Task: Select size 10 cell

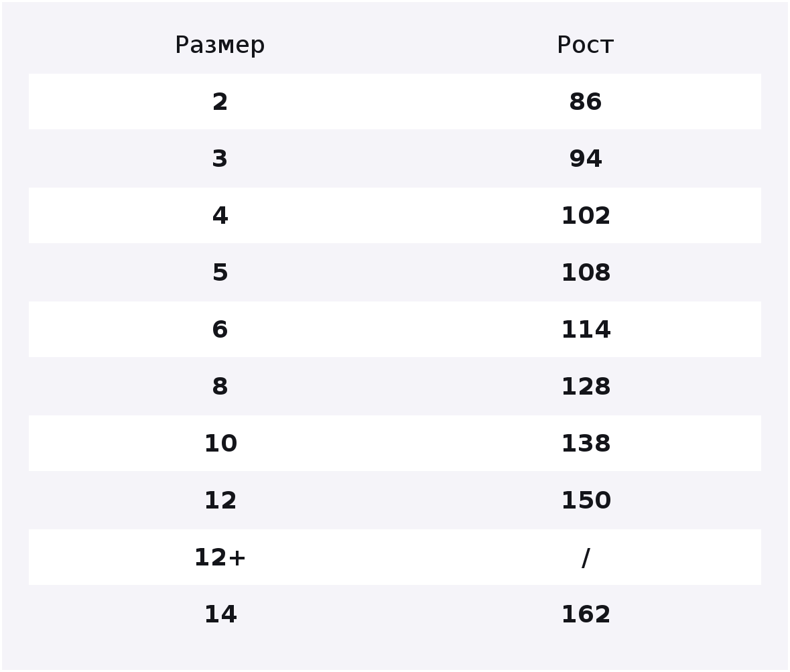Action: pyautogui.click(x=220, y=444)
